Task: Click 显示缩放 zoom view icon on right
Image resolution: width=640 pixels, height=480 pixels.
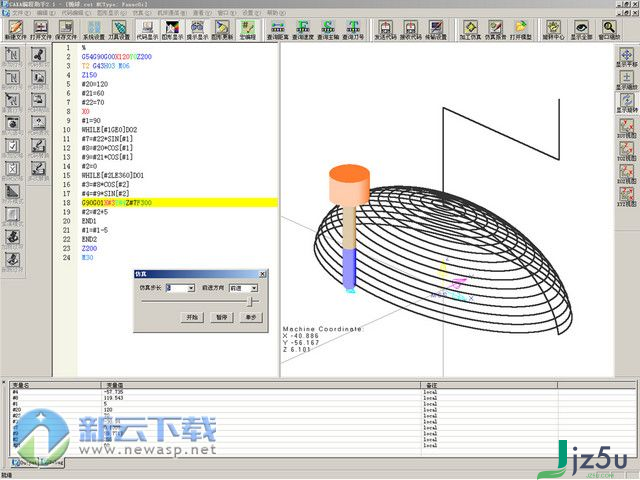Action: click(627, 80)
